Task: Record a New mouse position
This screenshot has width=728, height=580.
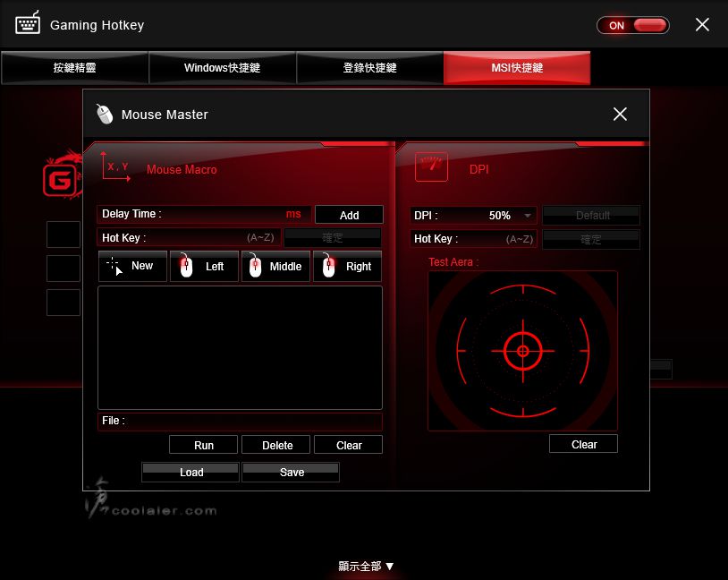Action: [132, 266]
